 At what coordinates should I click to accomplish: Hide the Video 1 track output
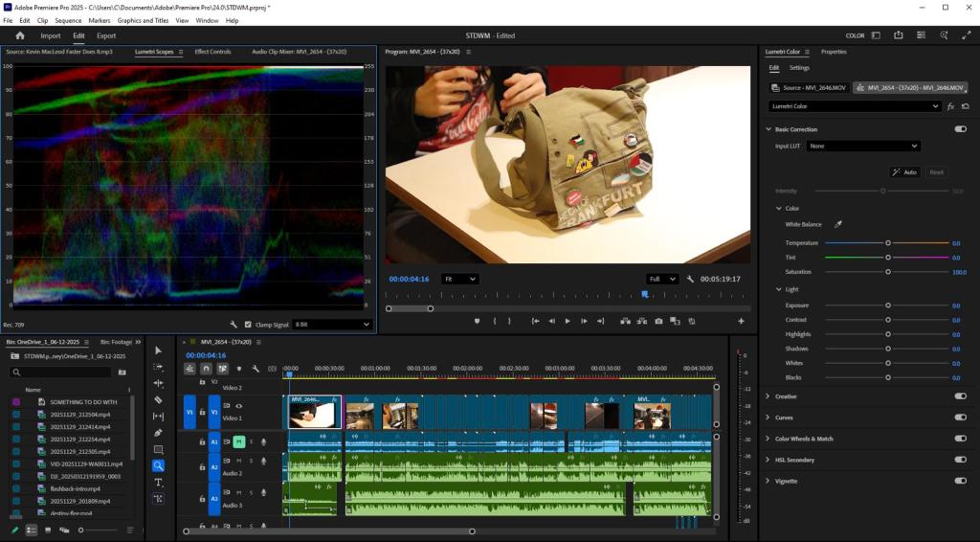pyautogui.click(x=238, y=406)
